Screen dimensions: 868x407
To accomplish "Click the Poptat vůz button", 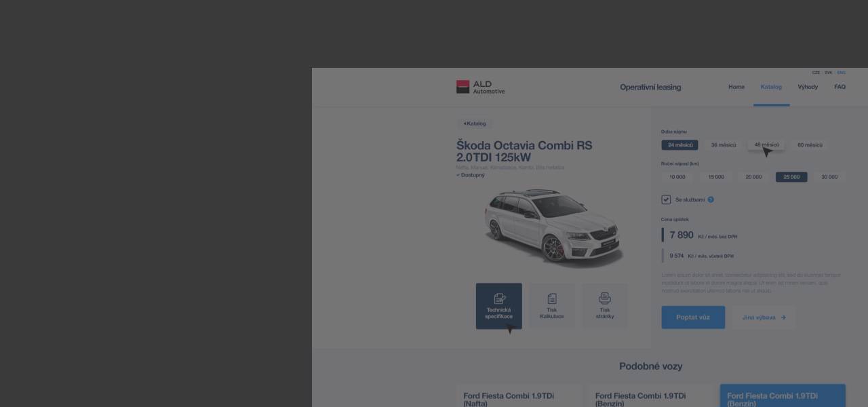I will pos(693,317).
